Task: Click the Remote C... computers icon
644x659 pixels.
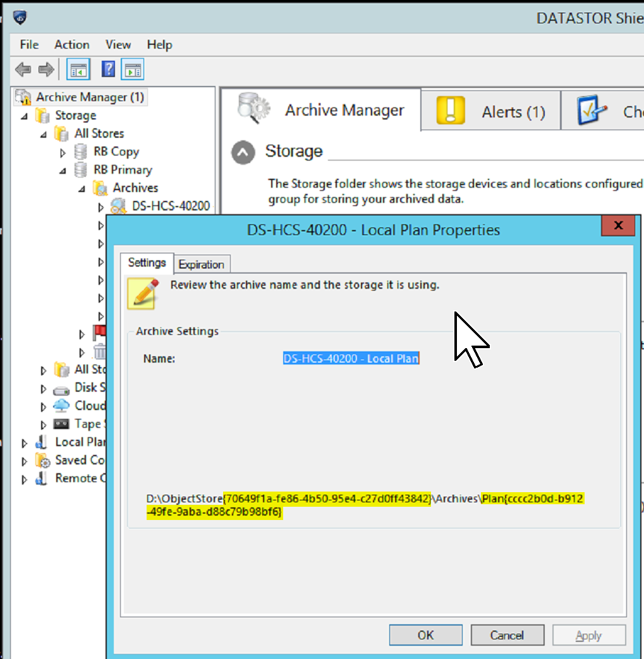Action: tap(42, 478)
